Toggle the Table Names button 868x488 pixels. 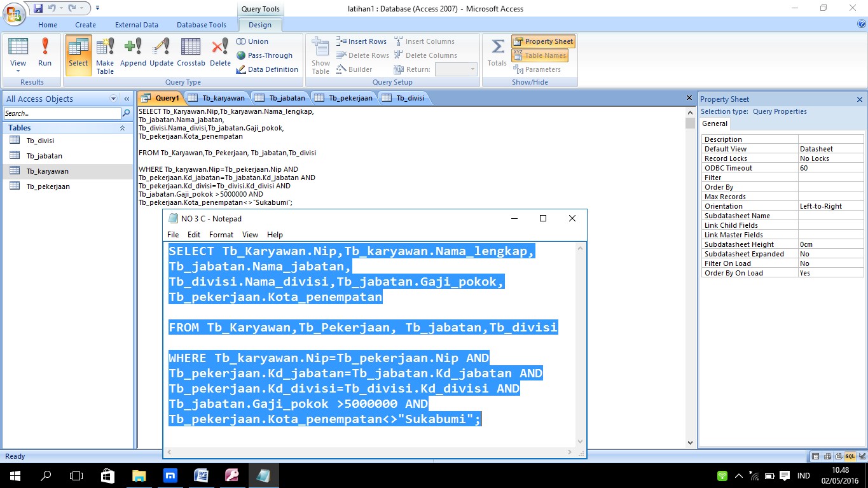[539, 55]
